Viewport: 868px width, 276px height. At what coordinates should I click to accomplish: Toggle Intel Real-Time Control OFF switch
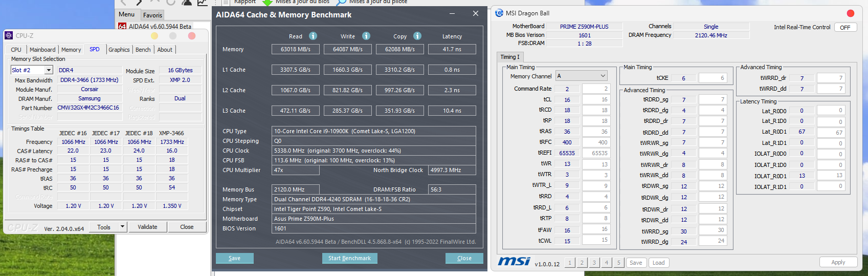(x=845, y=27)
